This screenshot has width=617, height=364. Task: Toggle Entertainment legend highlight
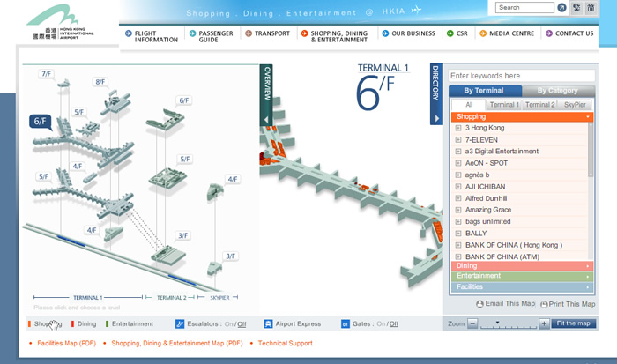(130, 323)
